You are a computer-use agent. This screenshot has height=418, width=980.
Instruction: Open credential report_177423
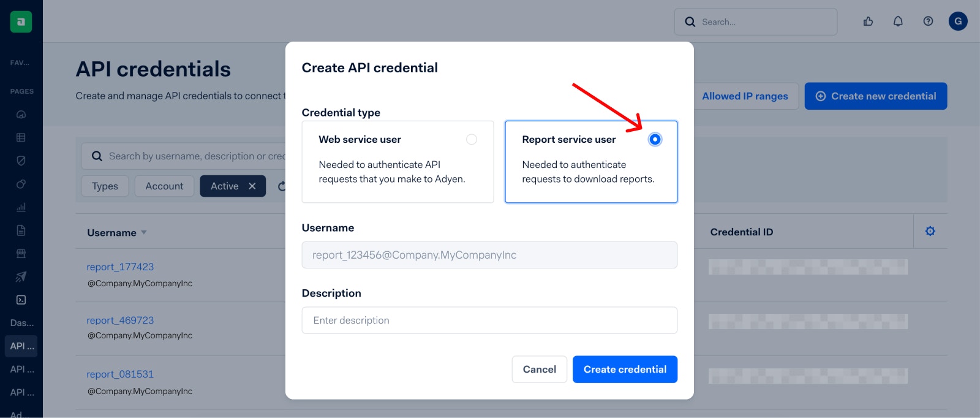click(x=120, y=267)
